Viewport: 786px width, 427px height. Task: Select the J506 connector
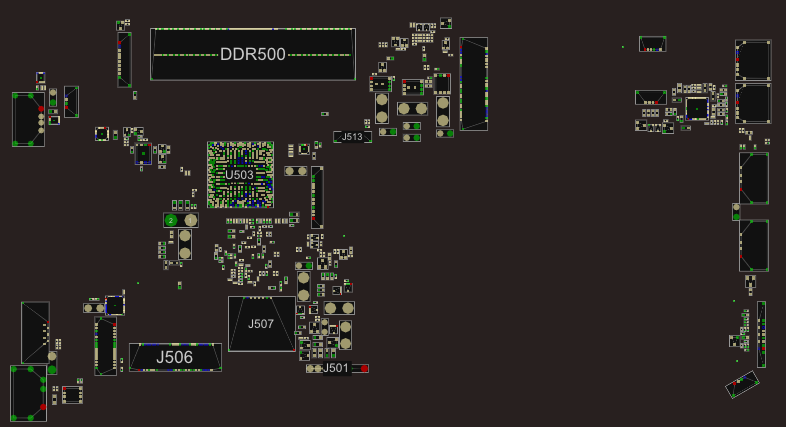pos(175,357)
